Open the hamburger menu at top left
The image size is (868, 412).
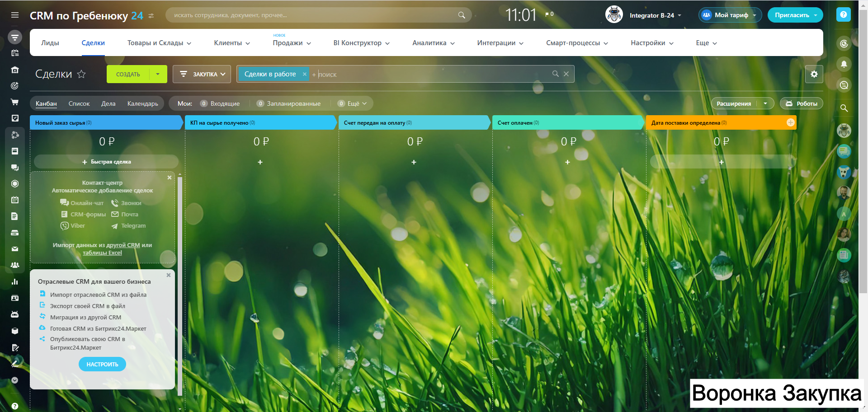click(x=15, y=15)
